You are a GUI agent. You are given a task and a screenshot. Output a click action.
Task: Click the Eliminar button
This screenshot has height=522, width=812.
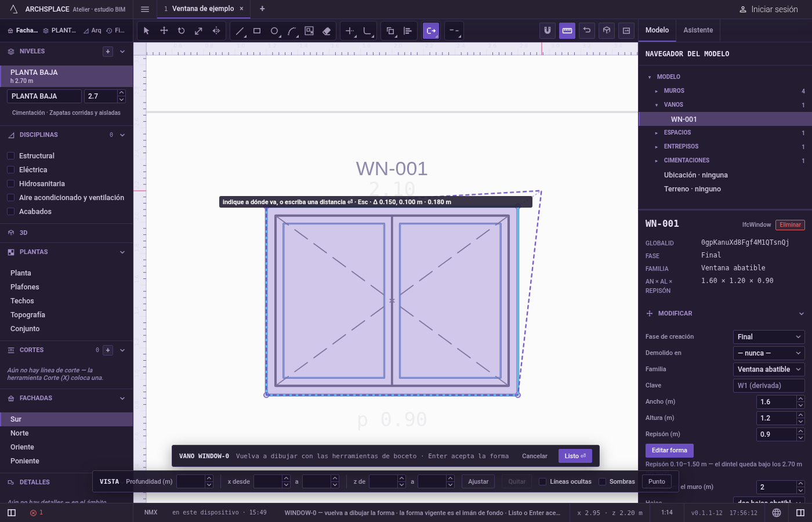(791, 225)
